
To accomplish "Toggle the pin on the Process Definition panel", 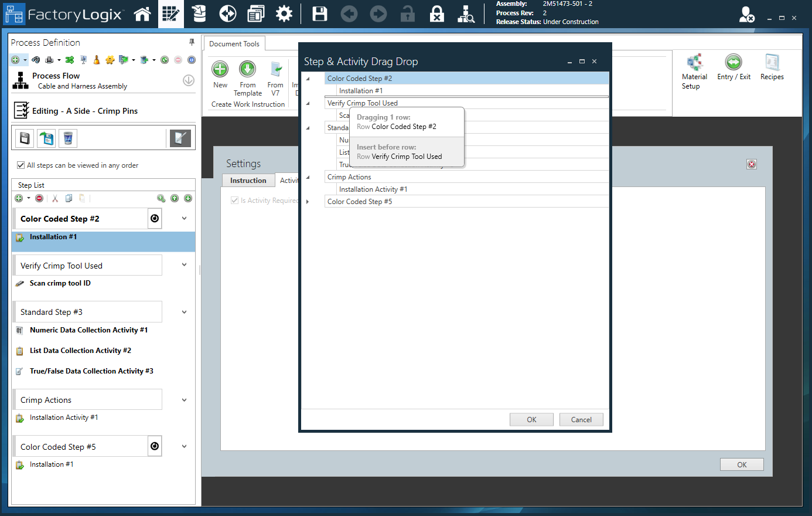I will [x=191, y=42].
